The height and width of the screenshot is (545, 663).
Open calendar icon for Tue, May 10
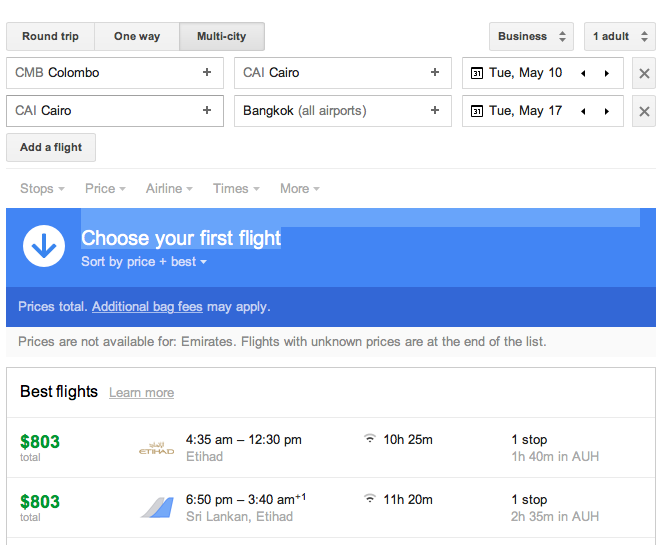pos(477,73)
